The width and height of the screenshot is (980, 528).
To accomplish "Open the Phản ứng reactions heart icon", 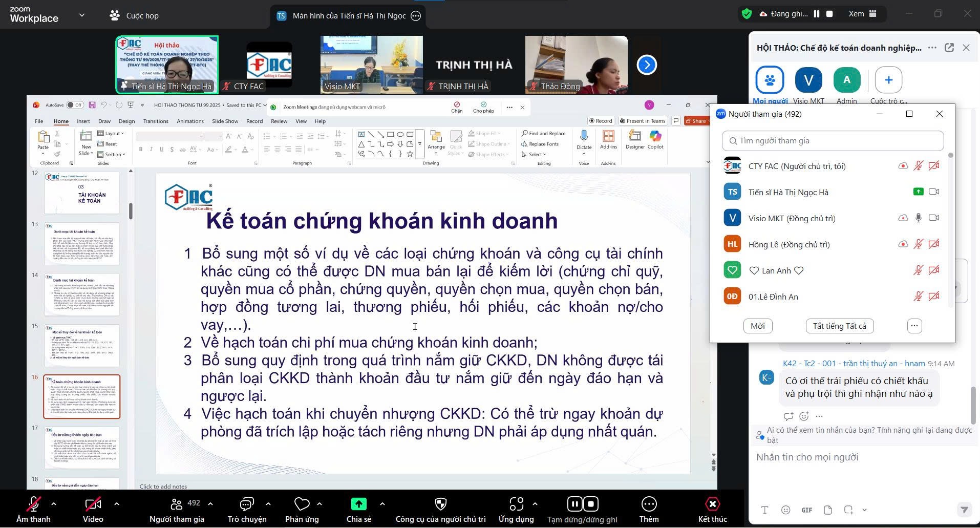I will click(x=302, y=504).
